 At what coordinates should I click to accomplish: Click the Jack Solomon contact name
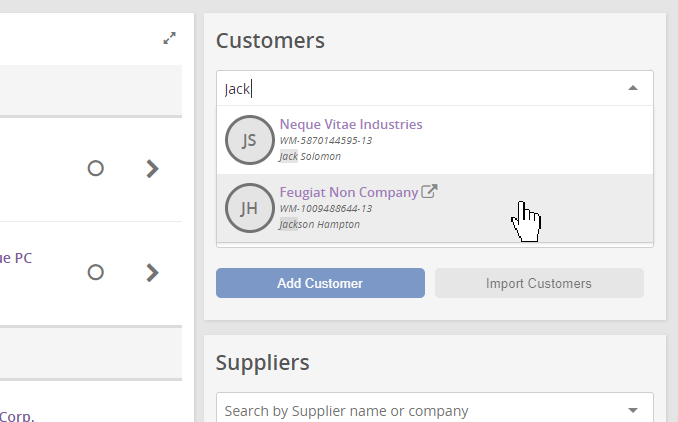310,156
